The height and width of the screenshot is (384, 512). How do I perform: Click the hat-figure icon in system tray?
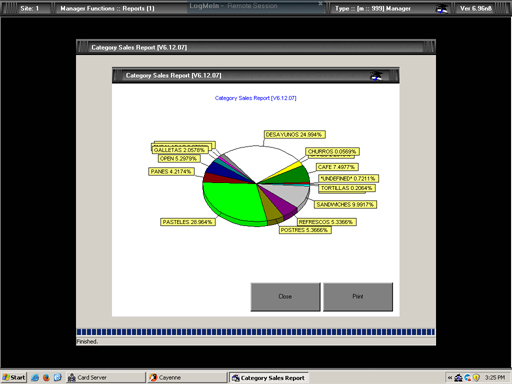click(x=459, y=378)
